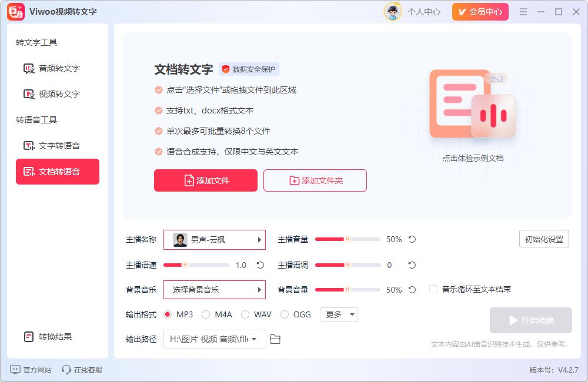
Task: Click the 数据安全保护 badge
Action: click(x=249, y=69)
